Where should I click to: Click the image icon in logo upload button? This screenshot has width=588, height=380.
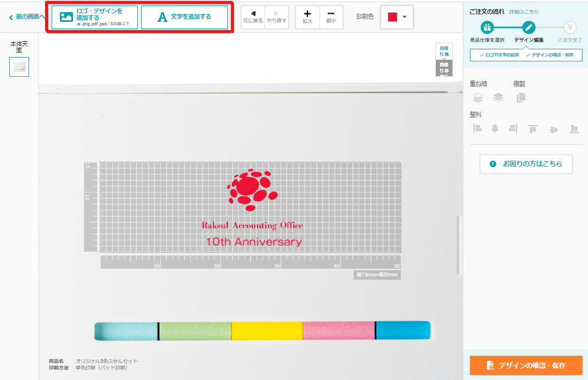coord(66,17)
